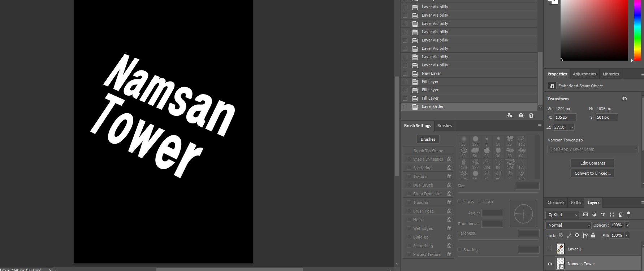Open the Opacity slider dropdown arrow

[627, 225]
